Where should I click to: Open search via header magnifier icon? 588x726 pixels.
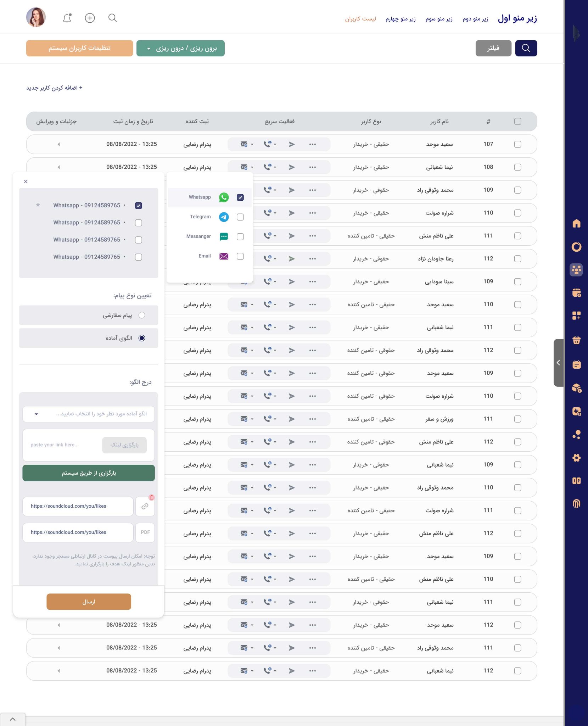[x=112, y=18]
